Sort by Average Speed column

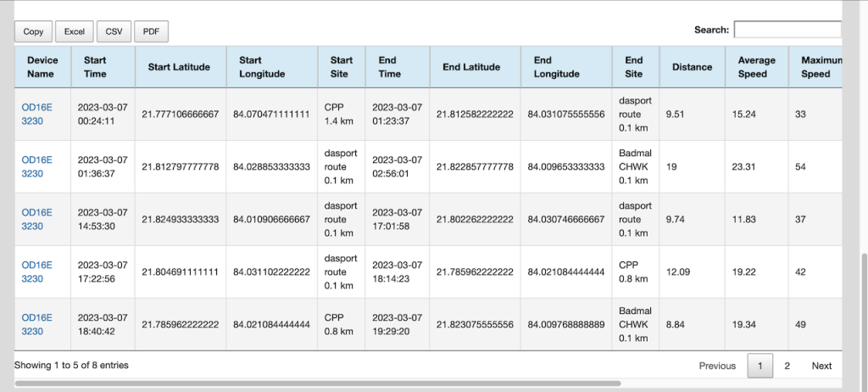756,67
